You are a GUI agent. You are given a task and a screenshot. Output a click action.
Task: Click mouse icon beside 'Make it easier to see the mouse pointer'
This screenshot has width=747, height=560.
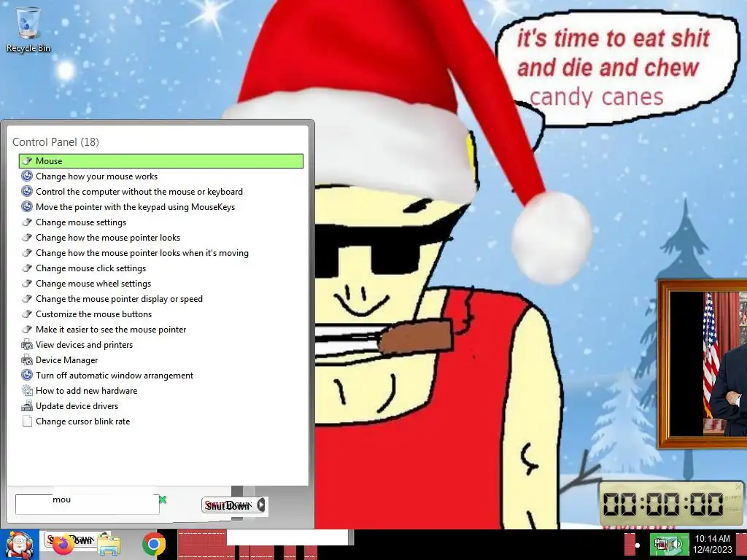[x=27, y=330]
